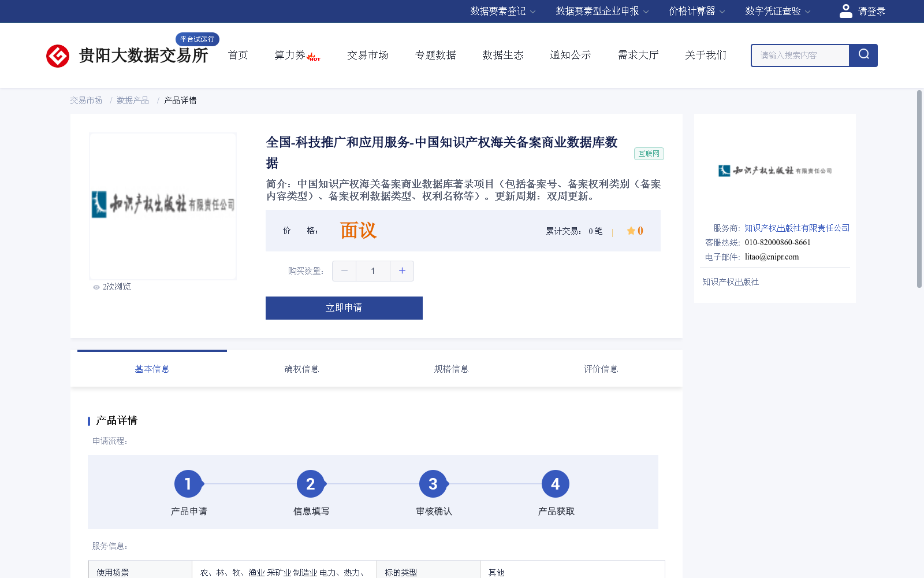Click the product thumbnail image
Viewport: 924px width, 578px height.
click(163, 206)
